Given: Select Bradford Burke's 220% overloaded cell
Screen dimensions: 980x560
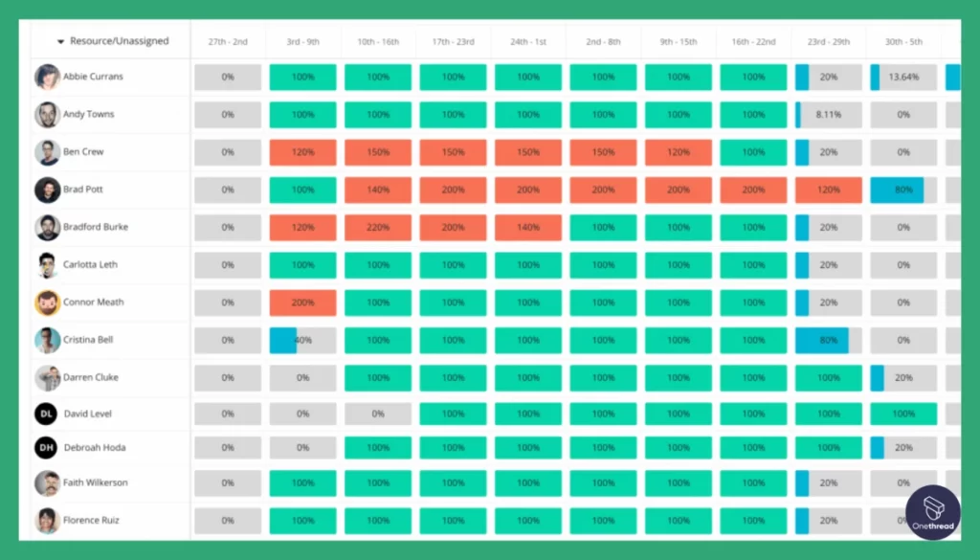Looking at the screenshot, I should pos(377,227).
